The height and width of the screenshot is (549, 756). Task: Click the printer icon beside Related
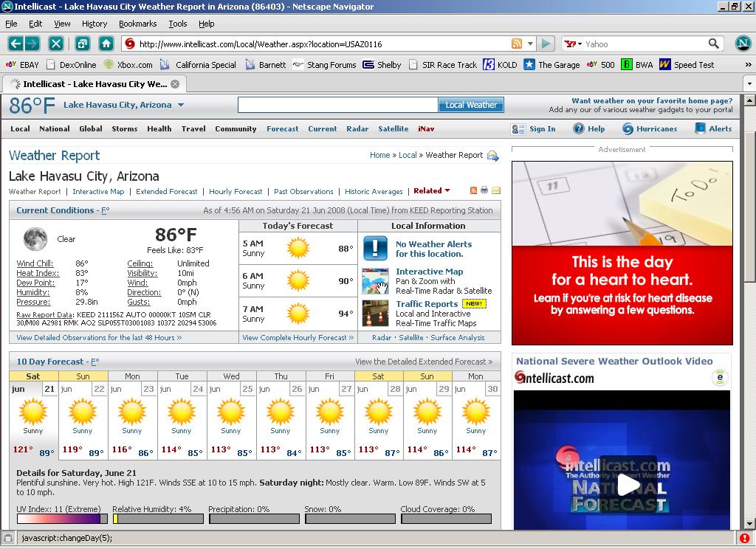coord(484,190)
